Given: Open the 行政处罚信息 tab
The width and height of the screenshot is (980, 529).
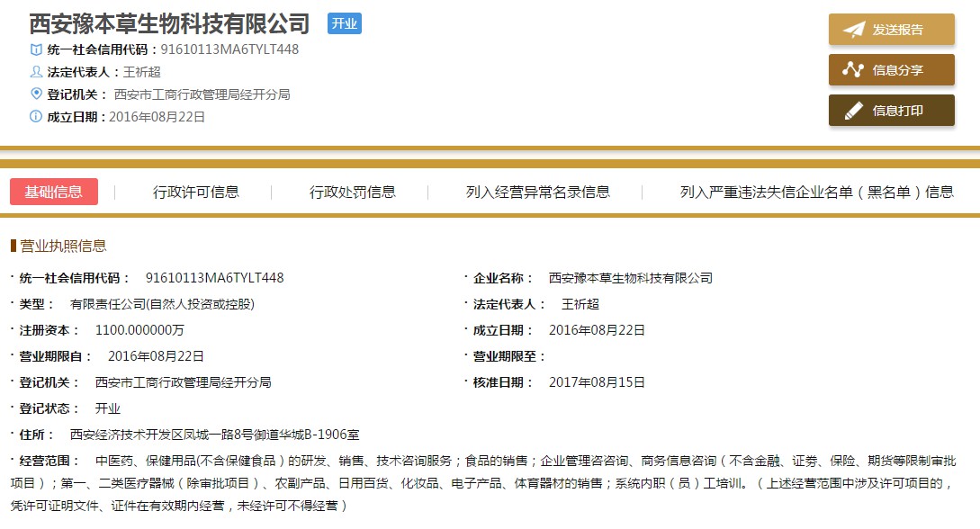Looking at the screenshot, I should (x=353, y=192).
